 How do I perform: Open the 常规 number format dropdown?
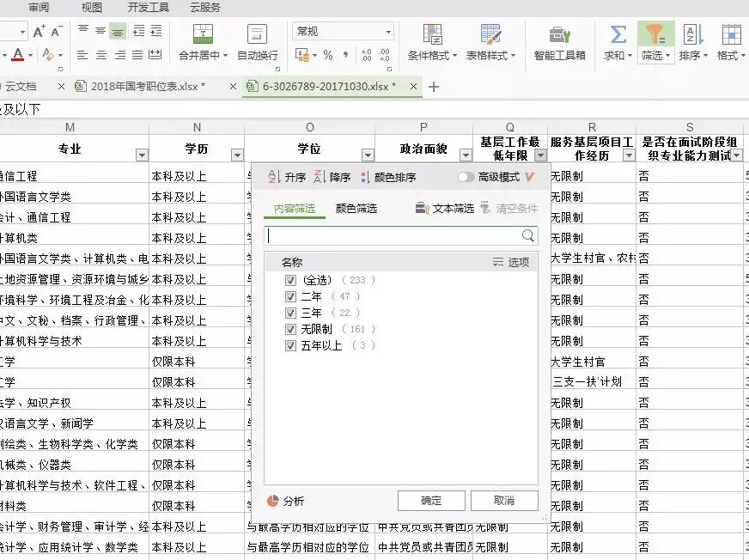click(x=389, y=30)
